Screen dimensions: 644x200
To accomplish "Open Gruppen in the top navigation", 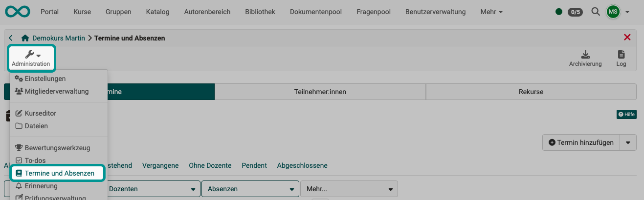I will (x=118, y=12).
